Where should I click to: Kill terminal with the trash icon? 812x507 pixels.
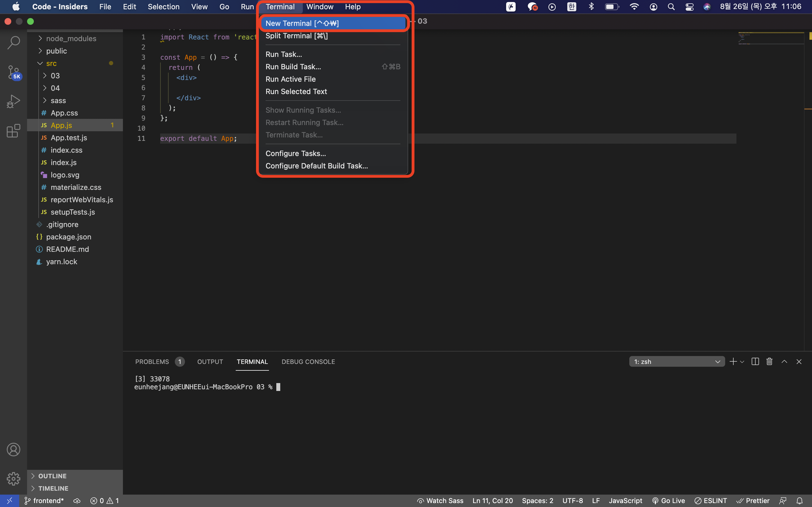click(769, 361)
